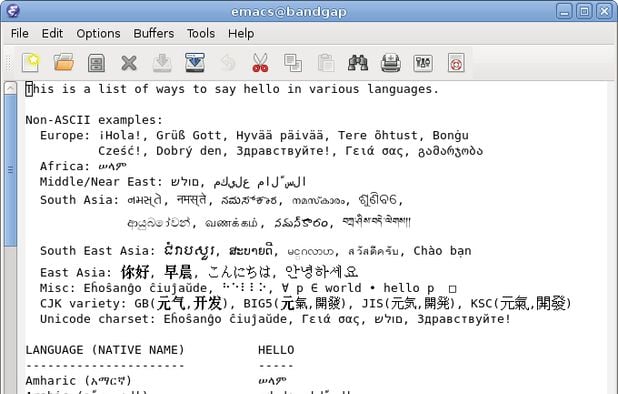Click the vertical scrollbar thumb
Image resolution: width=618 pixels, height=394 pixels.
click(11, 170)
